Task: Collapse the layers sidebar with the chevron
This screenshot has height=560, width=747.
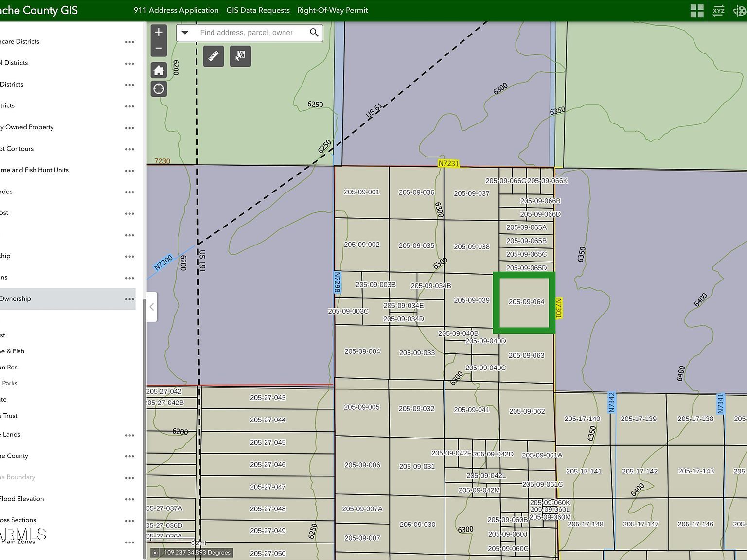Action: (x=151, y=307)
